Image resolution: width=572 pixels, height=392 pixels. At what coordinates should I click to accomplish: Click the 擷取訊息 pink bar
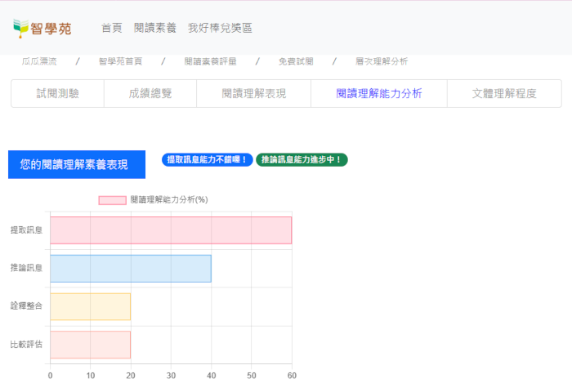(171, 230)
